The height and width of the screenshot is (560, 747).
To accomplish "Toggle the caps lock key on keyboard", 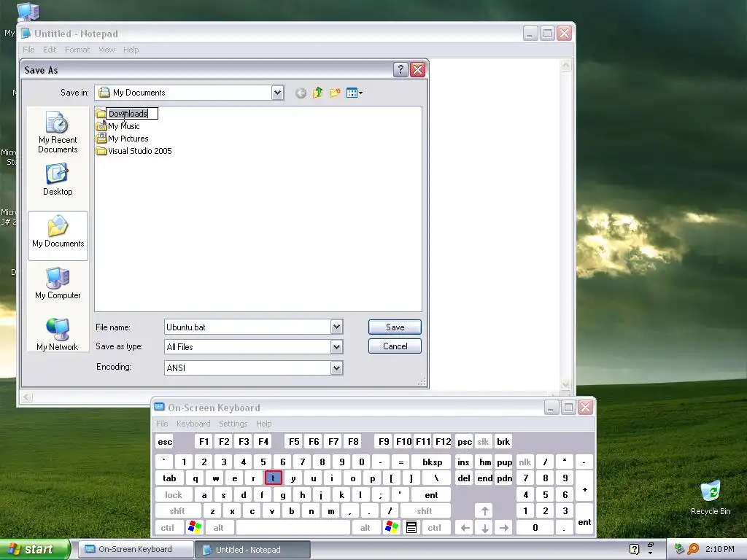I will (174, 495).
